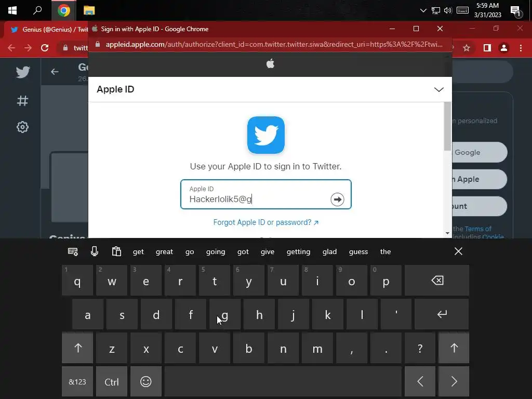
Task: Open Forgot Apple ID or password link
Action: point(265,222)
